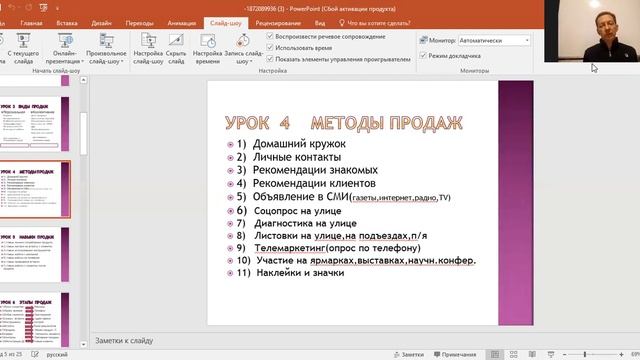
Task: Switch to Reading view icon
Action: [532, 354]
